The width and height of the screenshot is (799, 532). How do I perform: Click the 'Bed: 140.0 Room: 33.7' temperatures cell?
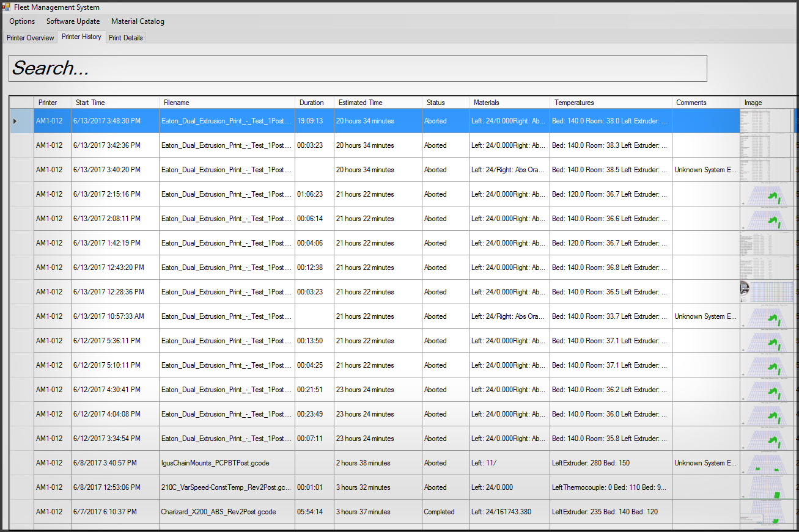[x=611, y=316]
